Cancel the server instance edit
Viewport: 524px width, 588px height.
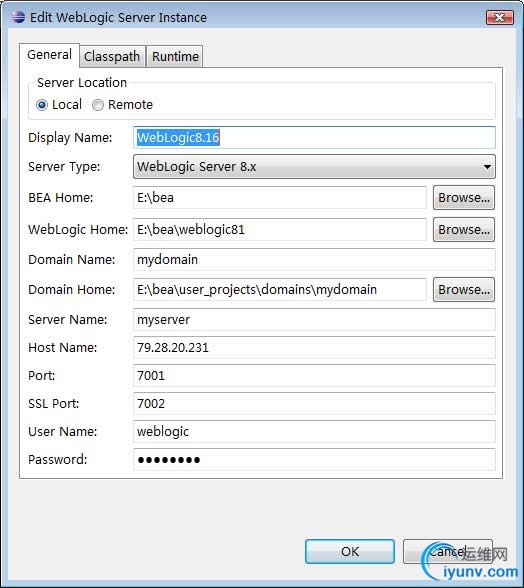click(447, 552)
